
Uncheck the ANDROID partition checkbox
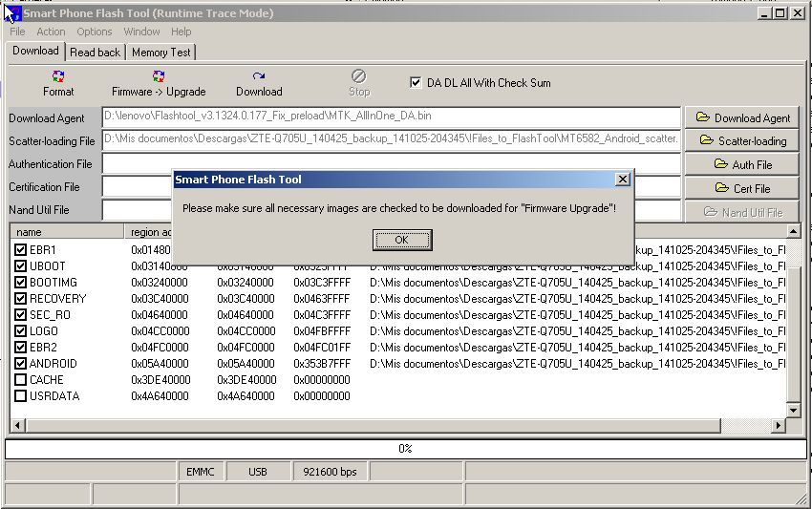[x=20, y=364]
